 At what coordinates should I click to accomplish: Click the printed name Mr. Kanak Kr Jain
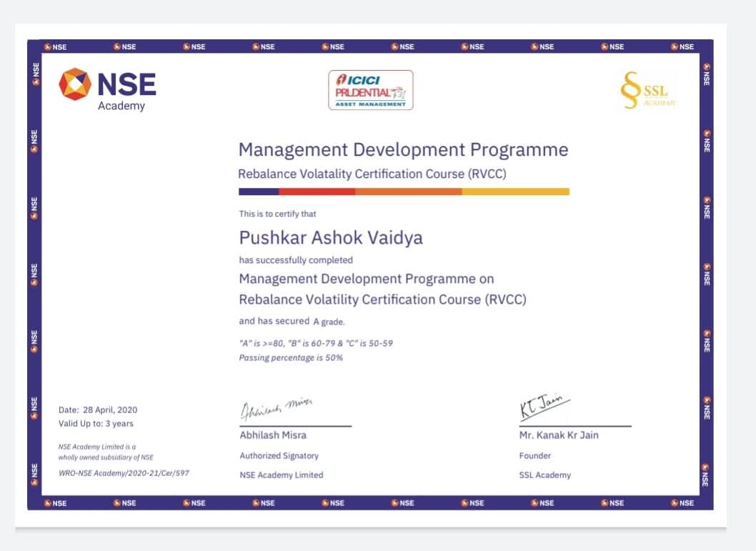[559, 435]
